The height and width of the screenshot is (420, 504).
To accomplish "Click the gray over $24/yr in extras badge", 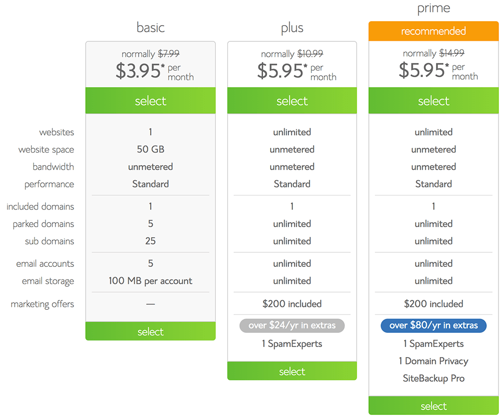I will (x=292, y=325).
